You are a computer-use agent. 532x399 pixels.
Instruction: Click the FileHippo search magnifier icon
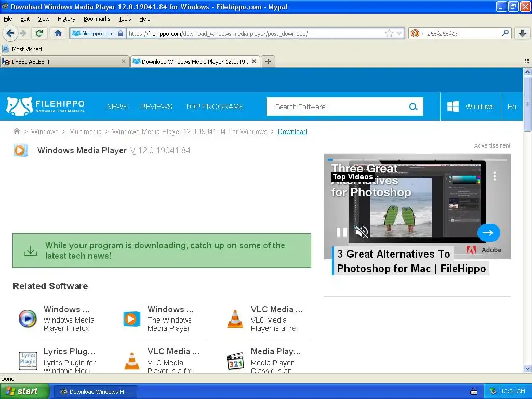pyautogui.click(x=413, y=107)
